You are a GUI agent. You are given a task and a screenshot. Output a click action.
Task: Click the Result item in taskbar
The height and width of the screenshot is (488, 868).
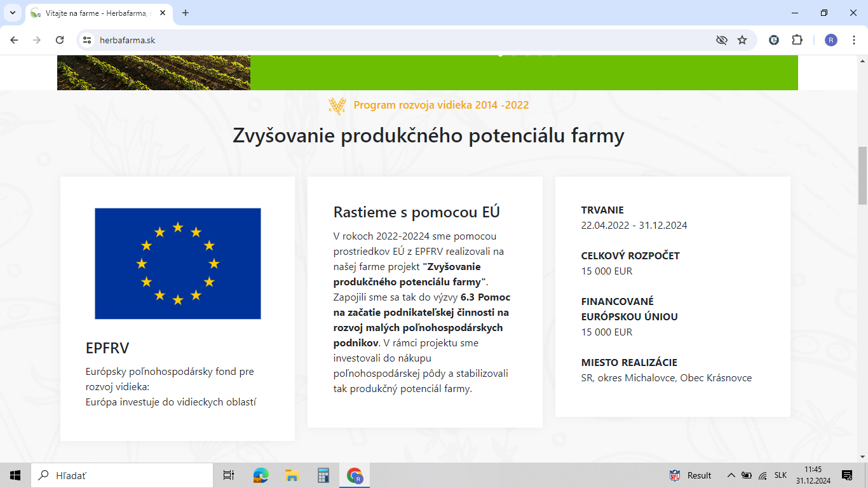[691, 475]
